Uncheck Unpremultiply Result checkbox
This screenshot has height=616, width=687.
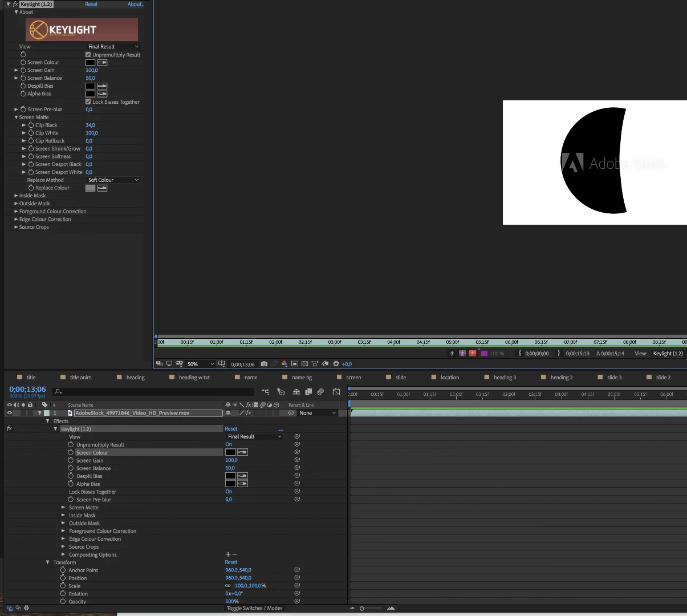[88, 55]
